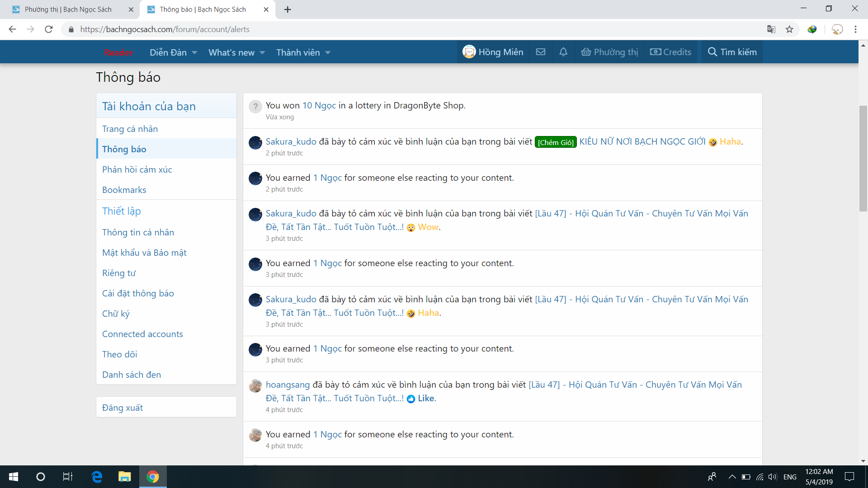Select Phản hồi cảm xúc in sidebar
This screenshot has width=868, height=488.
tap(137, 169)
